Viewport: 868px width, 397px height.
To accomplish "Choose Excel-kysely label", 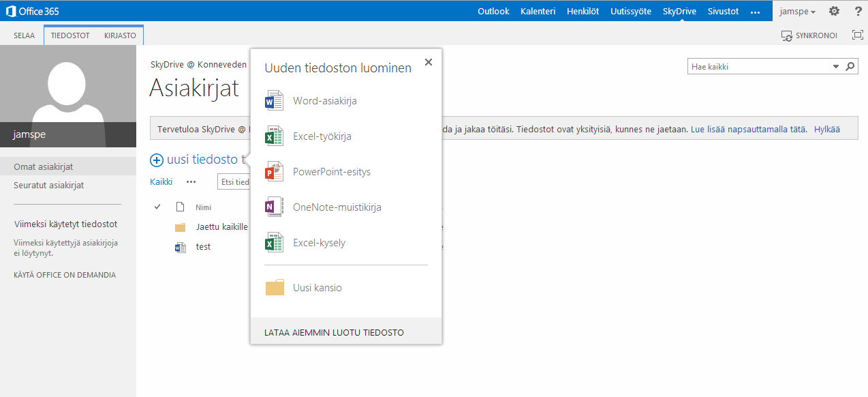I will click(319, 243).
